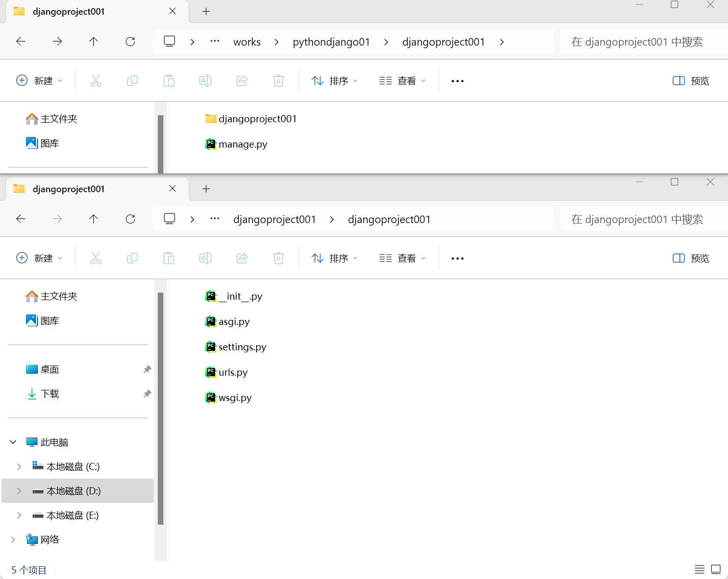The height and width of the screenshot is (579, 728).
Task: Open New dropdown in lower window
Action: pos(40,259)
